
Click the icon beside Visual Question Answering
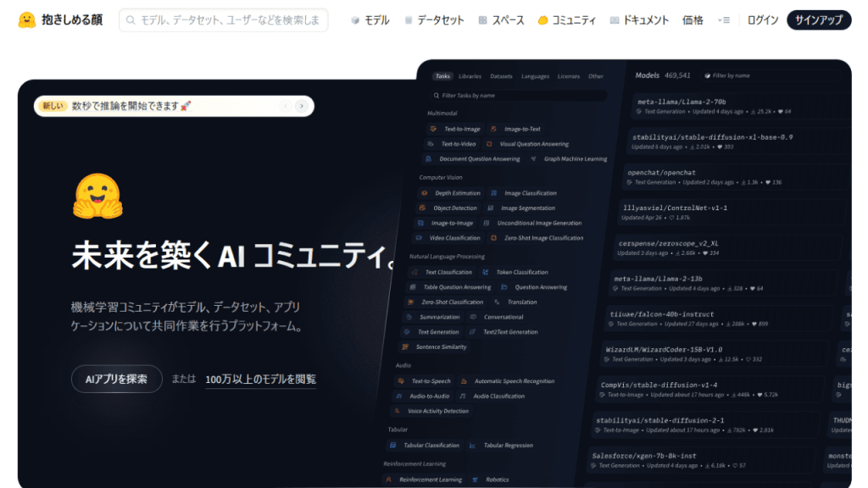pos(489,144)
